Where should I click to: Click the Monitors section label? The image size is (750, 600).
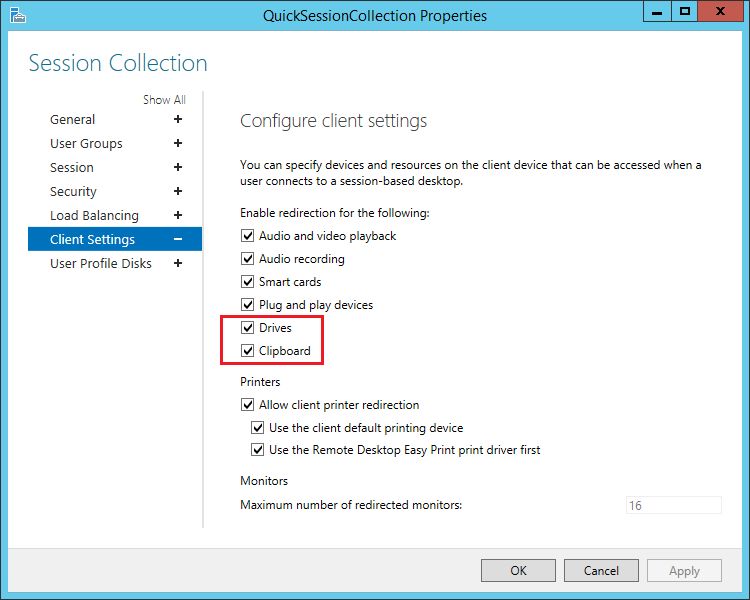click(264, 480)
